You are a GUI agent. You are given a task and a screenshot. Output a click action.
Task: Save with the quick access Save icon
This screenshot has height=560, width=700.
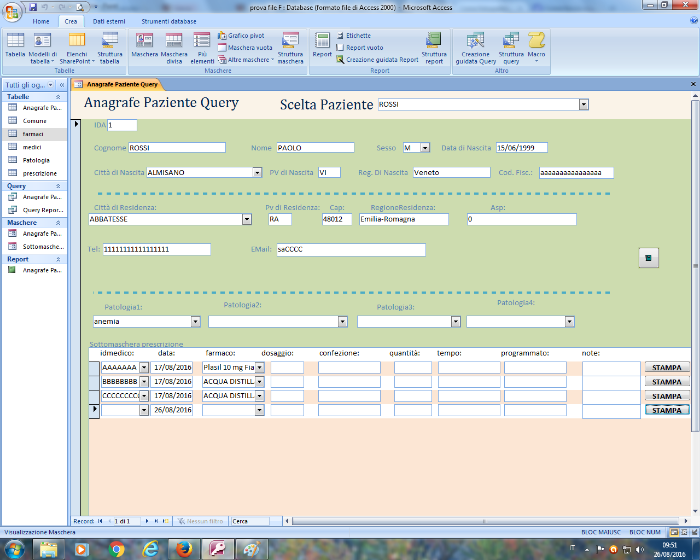[x=33, y=7]
